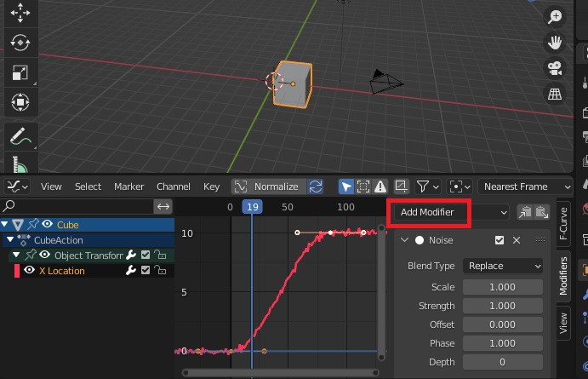Viewport: 588px width, 379px height.
Task: Toggle lock icon on Object Transforms row
Action: pos(161,256)
